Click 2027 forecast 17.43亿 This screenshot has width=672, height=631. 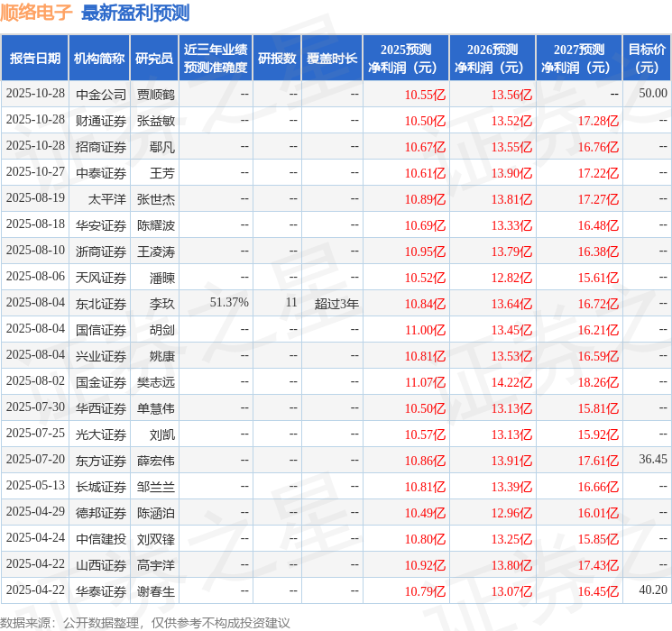tap(598, 565)
